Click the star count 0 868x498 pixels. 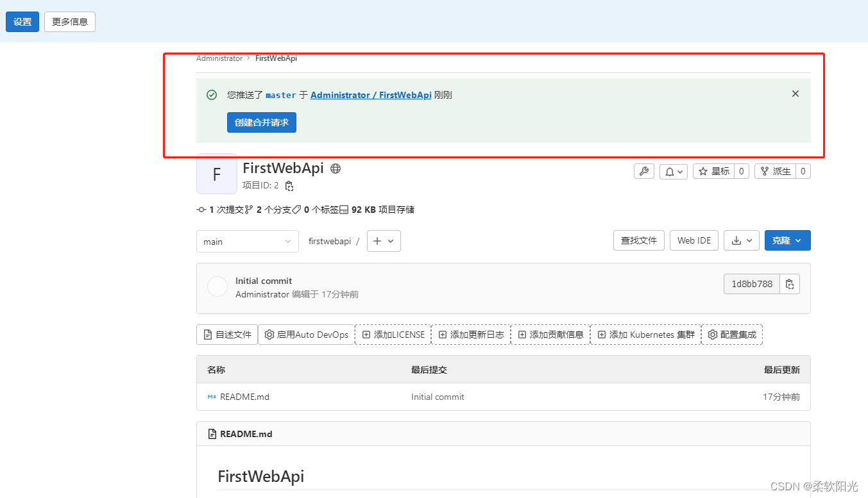pyautogui.click(x=742, y=171)
